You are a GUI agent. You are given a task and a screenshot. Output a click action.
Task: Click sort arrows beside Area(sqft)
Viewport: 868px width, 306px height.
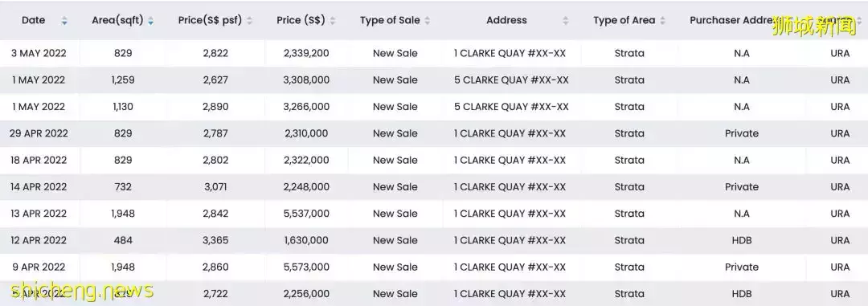tap(150, 20)
